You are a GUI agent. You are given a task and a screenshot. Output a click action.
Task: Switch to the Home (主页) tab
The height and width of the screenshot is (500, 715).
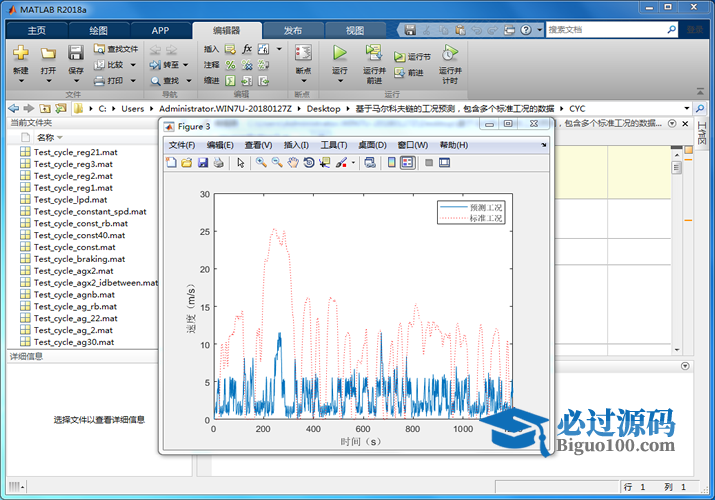click(x=36, y=31)
